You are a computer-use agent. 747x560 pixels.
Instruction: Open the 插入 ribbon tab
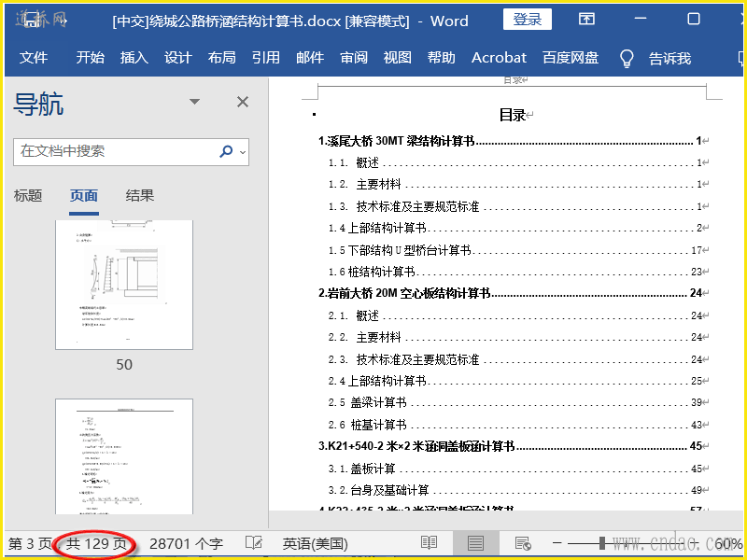coord(134,58)
